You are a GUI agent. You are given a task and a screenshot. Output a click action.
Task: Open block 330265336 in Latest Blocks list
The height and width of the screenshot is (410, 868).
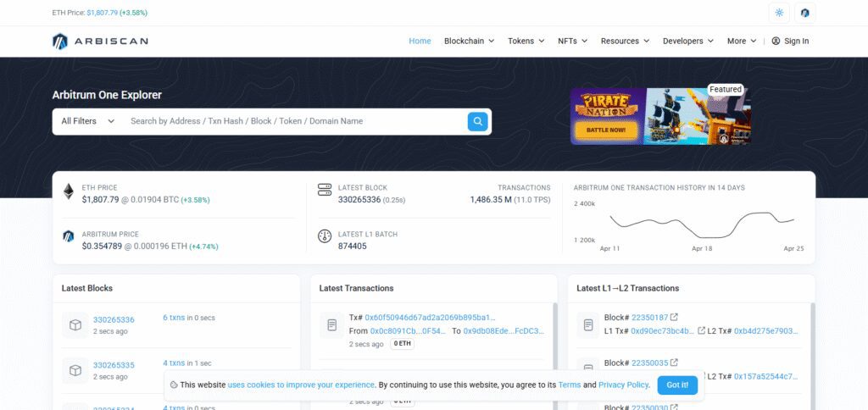pyautogui.click(x=114, y=320)
